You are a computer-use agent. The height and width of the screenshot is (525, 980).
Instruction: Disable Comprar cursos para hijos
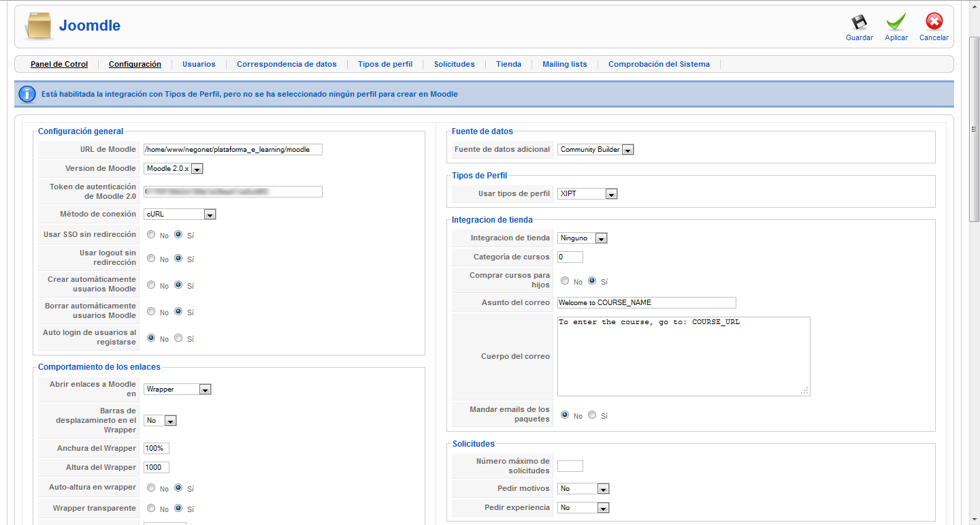565,281
